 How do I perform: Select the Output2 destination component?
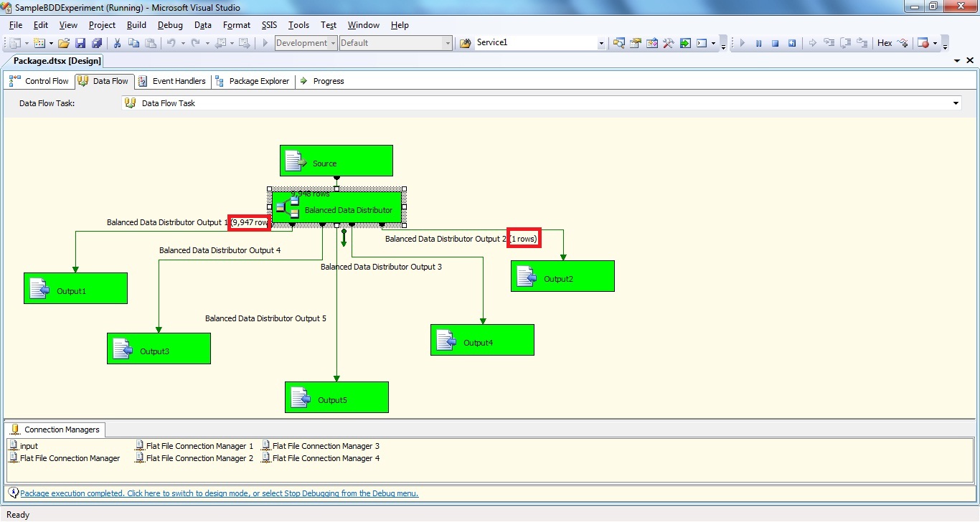coord(562,276)
